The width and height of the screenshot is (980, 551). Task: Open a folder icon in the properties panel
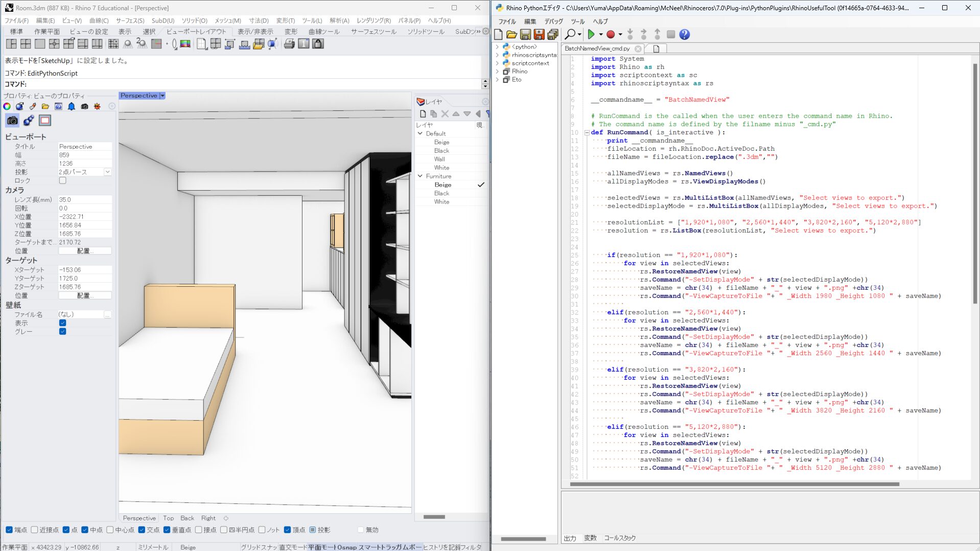(x=45, y=106)
